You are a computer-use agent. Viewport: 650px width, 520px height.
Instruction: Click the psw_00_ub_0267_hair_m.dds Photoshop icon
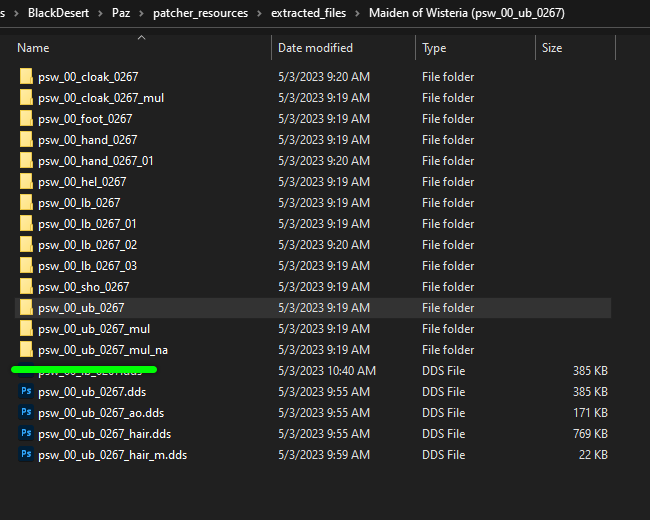[26, 455]
